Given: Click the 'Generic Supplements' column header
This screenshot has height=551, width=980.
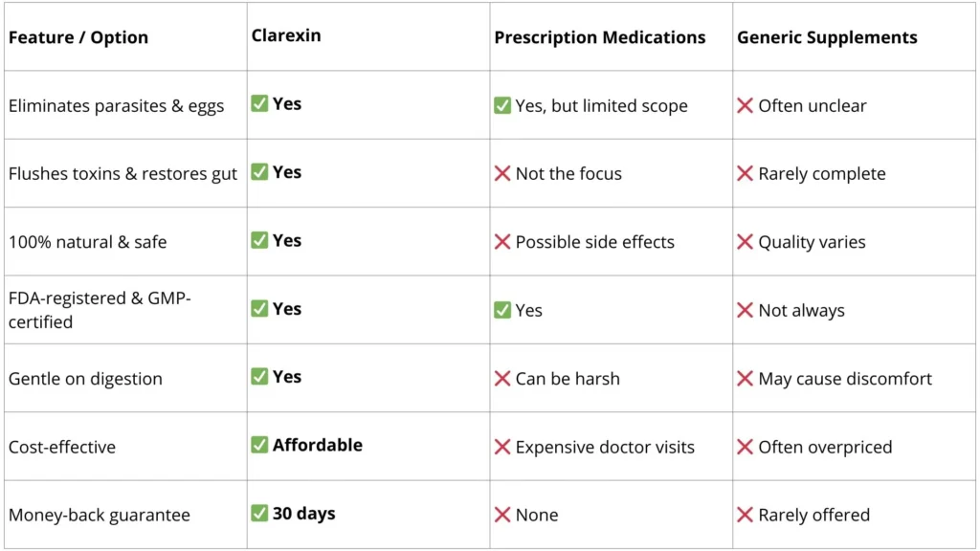Looking at the screenshot, I should 827,38.
